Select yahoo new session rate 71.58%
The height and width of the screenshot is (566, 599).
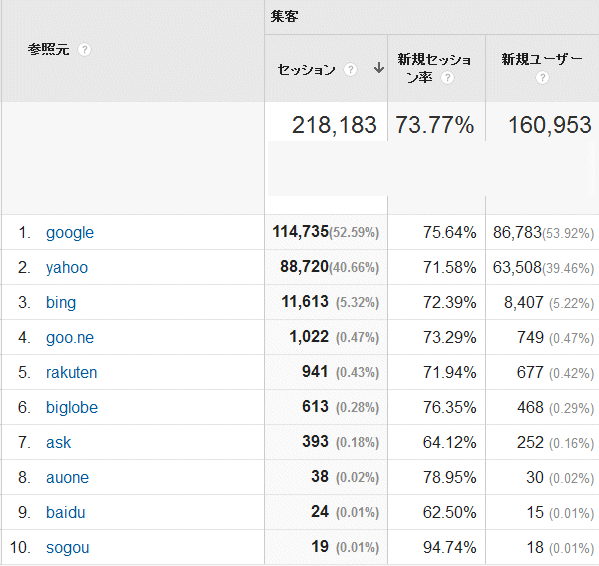pyautogui.click(x=450, y=268)
